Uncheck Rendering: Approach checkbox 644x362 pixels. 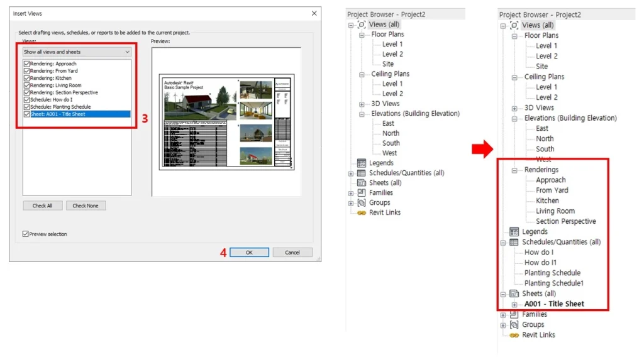tap(26, 63)
